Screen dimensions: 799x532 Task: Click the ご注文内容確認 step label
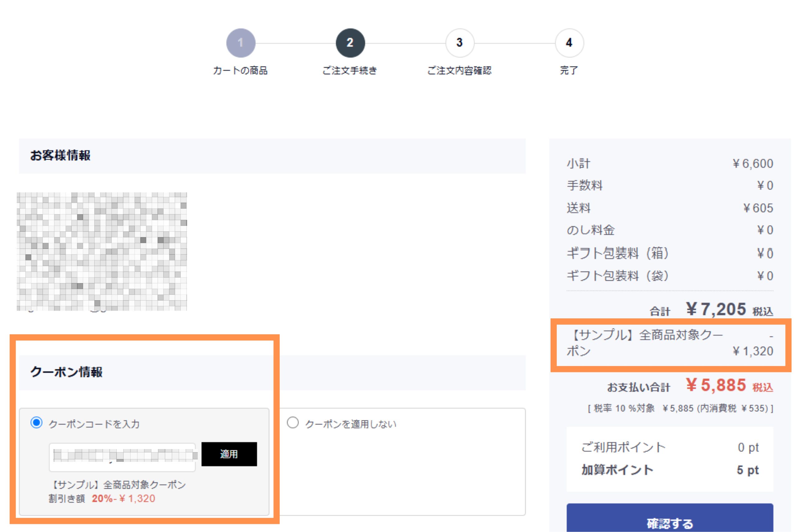click(459, 70)
